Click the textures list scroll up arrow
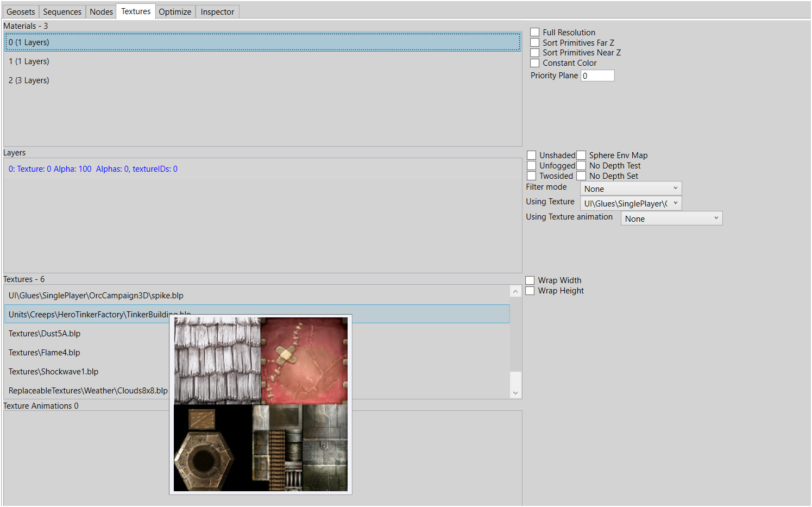This screenshot has width=812, height=507. point(515,291)
